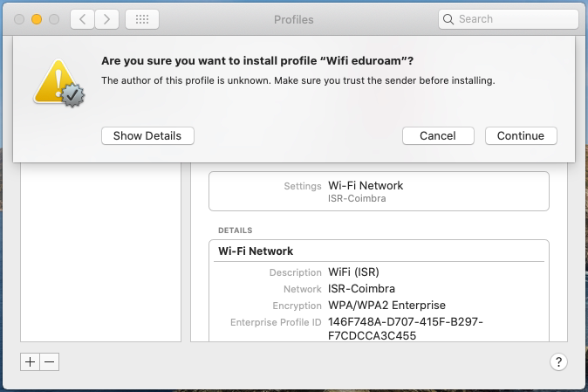This screenshot has height=392, width=588.
Task: Show all preferences via grid icon
Action: pos(142,19)
